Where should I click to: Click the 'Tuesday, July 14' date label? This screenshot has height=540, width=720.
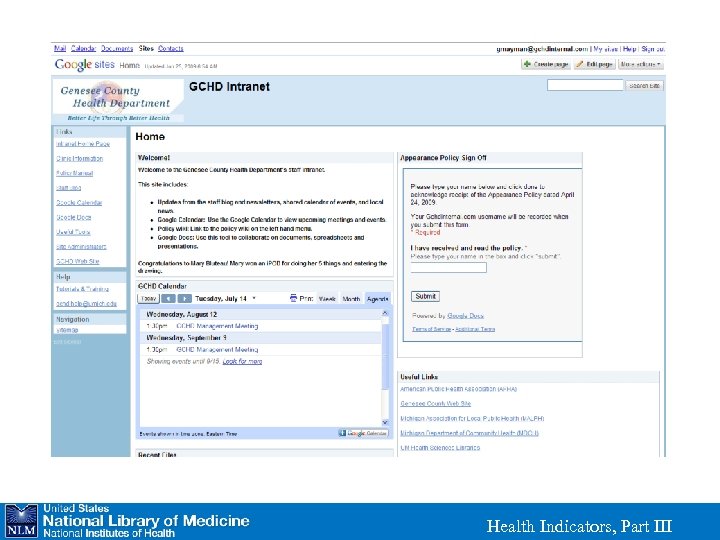tap(221, 299)
